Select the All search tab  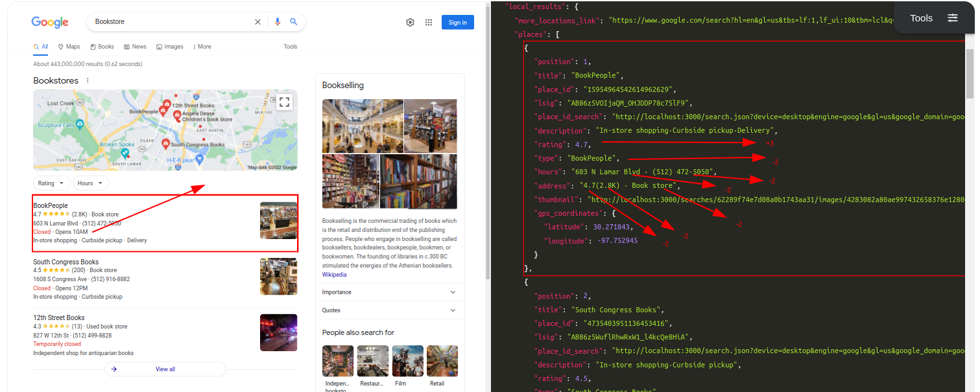coord(41,47)
